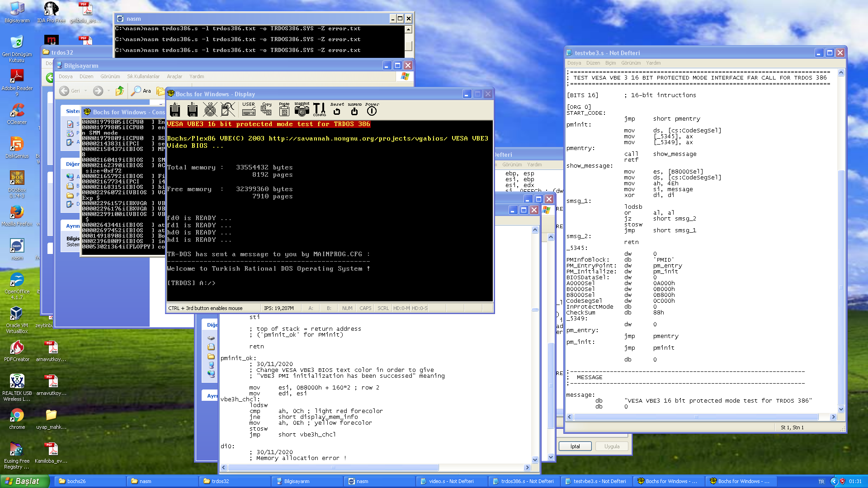868x488 pixels.
Task: Click inside the Bochs emulator display screen
Action: [330, 211]
